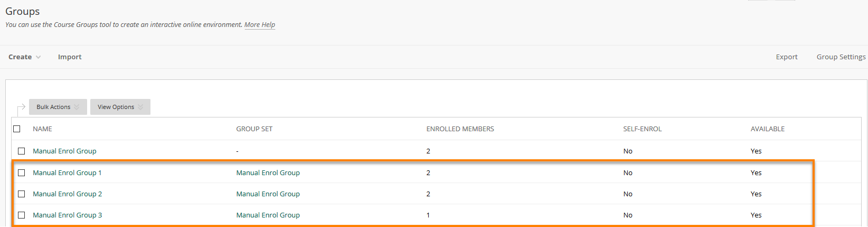Tick the select-all checkbox in header
Viewport: 868px width, 227px height.
point(17,129)
